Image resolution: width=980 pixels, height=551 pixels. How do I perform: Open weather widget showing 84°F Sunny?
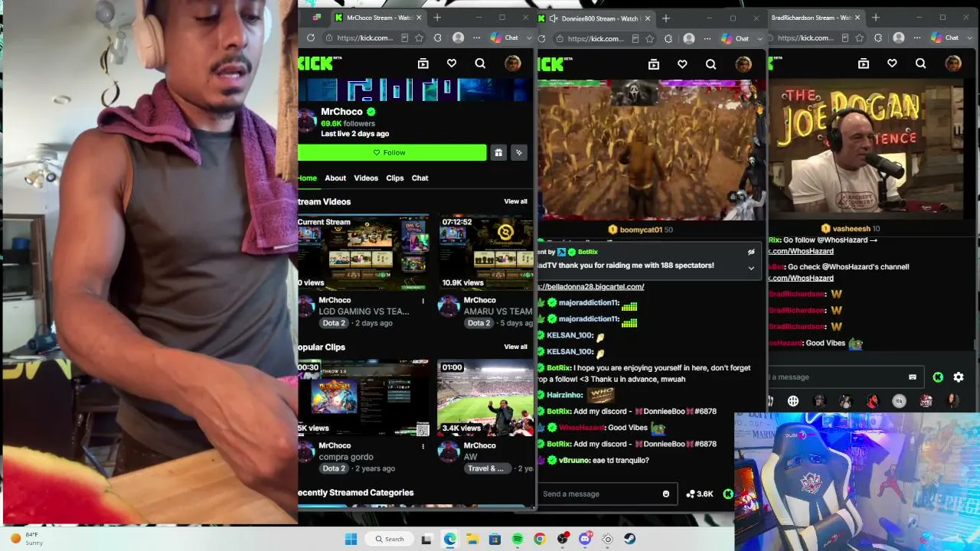click(27, 539)
